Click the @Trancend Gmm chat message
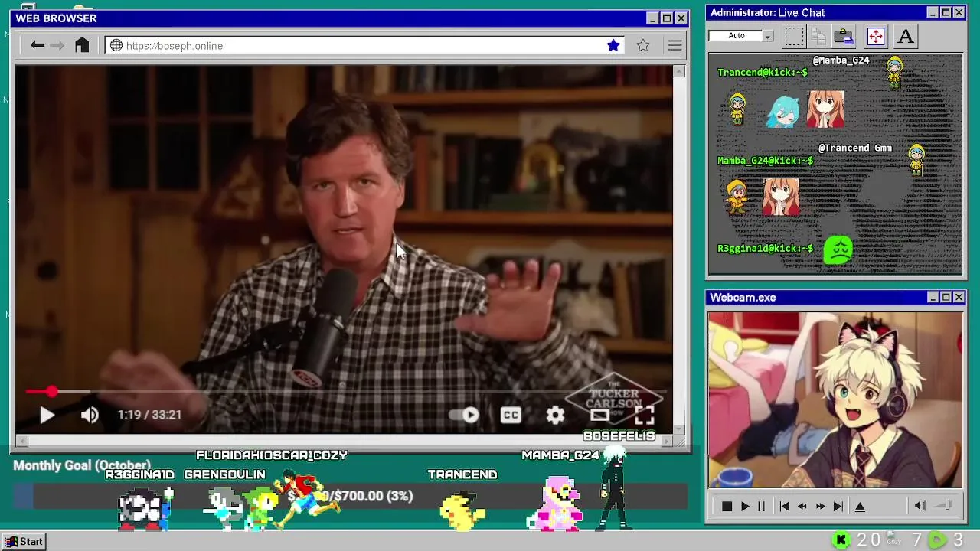The width and height of the screenshot is (980, 551). click(x=855, y=148)
